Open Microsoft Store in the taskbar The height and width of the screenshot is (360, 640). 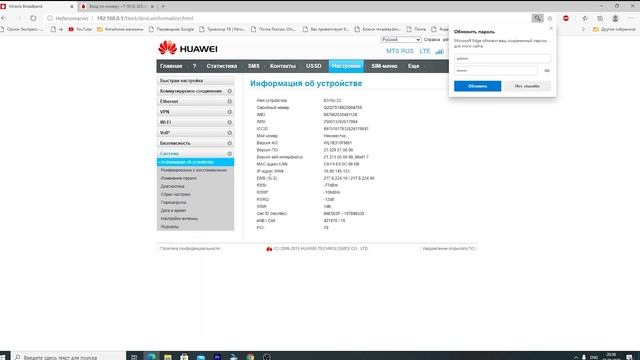184,356
